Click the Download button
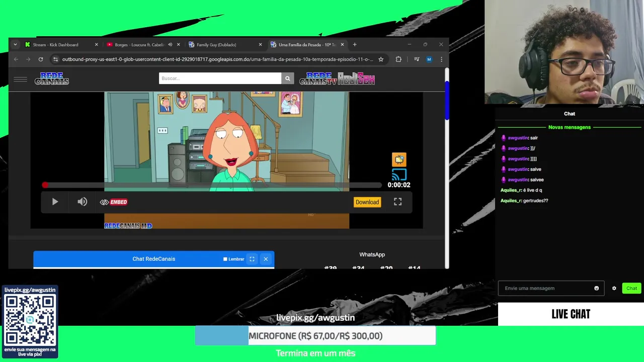Viewport: 644px width, 362px height. click(x=367, y=202)
